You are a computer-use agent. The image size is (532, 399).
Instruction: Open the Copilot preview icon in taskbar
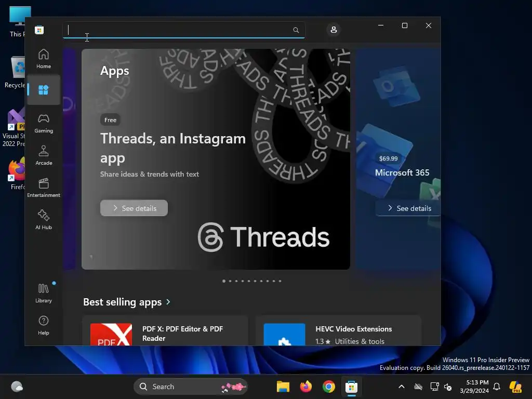[x=515, y=387]
